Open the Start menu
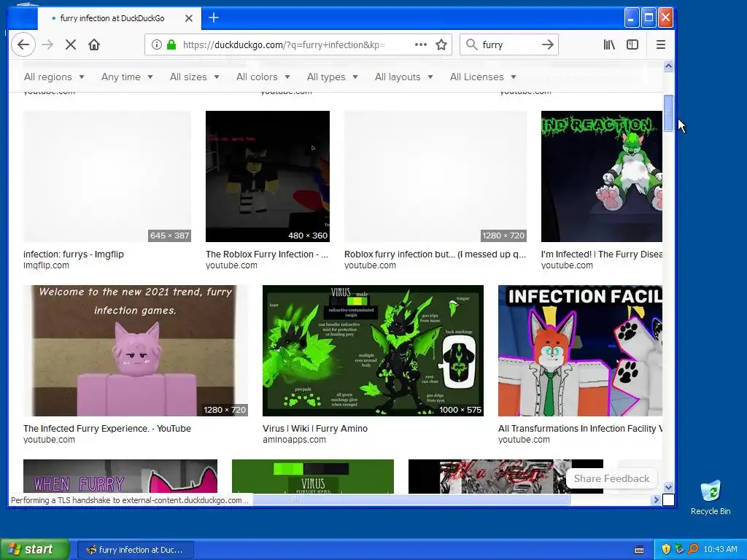The image size is (747, 560). pos(35,549)
